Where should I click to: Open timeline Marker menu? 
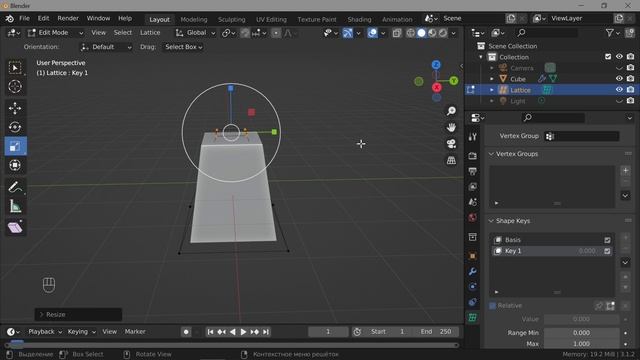tap(135, 332)
